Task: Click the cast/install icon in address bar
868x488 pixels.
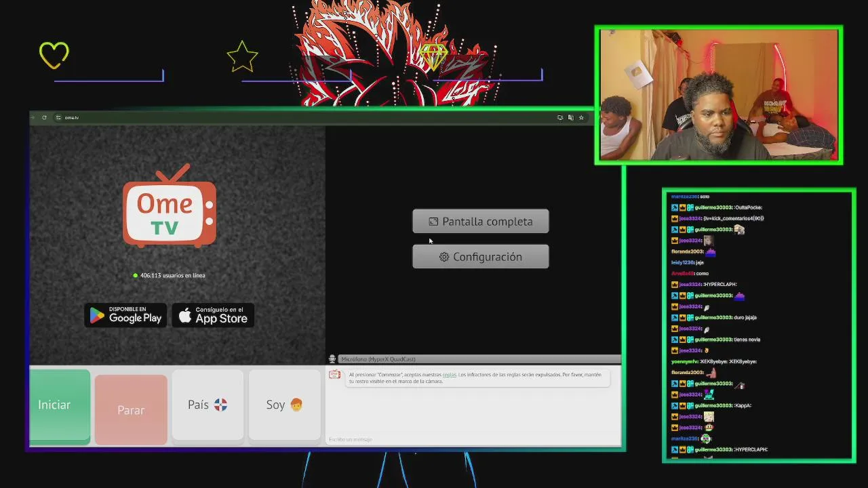Action: point(560,117)
